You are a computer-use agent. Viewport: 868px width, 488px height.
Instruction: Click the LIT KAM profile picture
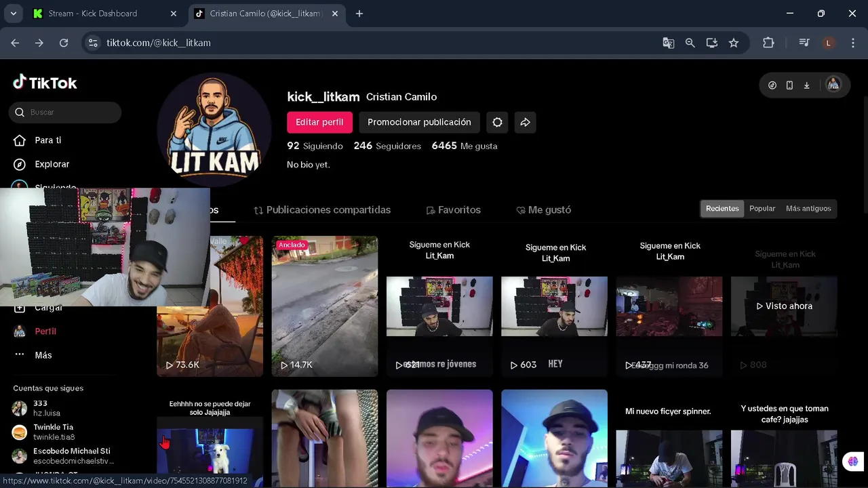coord(214,130)
